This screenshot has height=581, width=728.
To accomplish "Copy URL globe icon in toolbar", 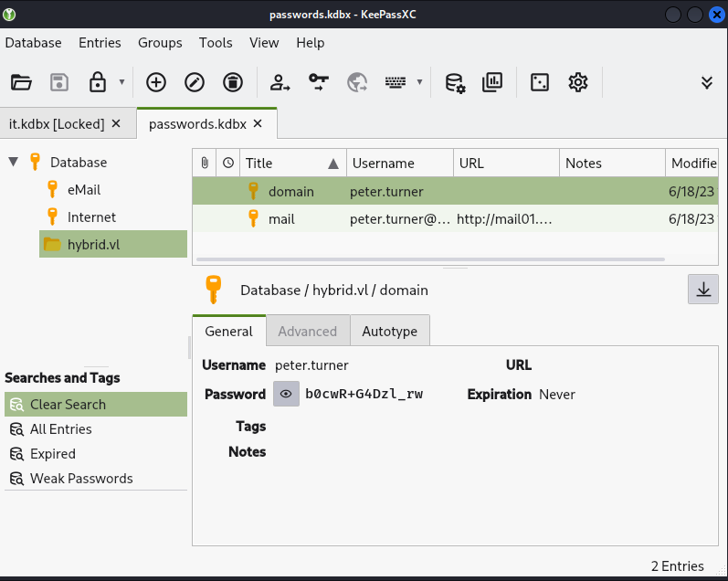I will click(x=357, y=82).
